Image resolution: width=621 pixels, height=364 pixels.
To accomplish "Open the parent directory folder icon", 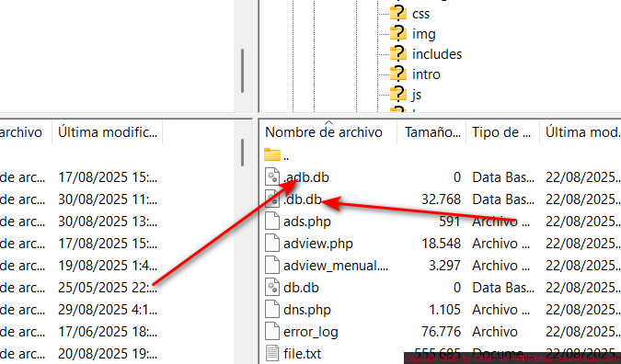I will [x=272, y=154].
